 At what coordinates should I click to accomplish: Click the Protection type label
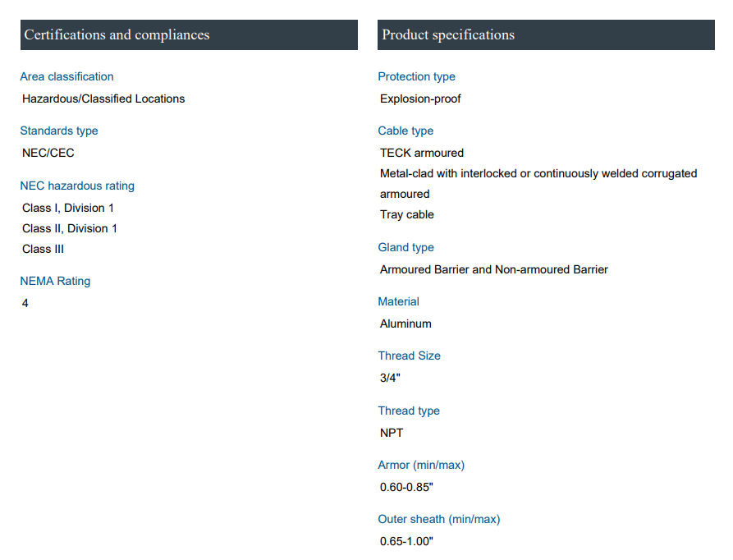(x=416, y=76)
